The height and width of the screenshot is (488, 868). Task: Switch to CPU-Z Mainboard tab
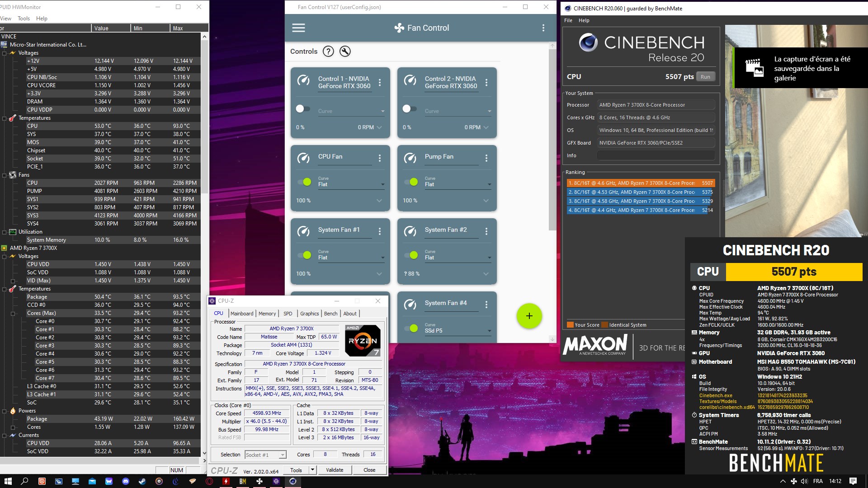242,314
